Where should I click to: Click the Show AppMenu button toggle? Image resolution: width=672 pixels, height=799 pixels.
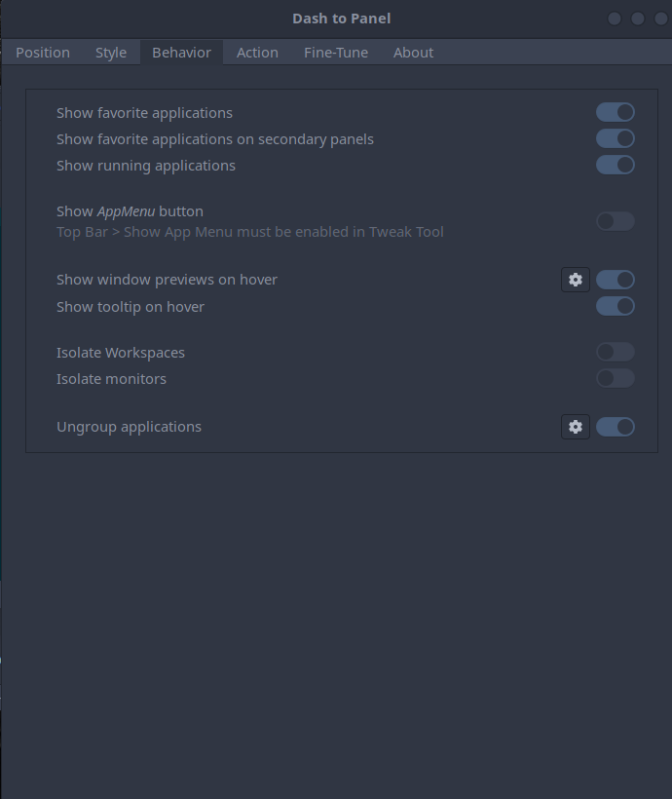click(x=615, y=221)
